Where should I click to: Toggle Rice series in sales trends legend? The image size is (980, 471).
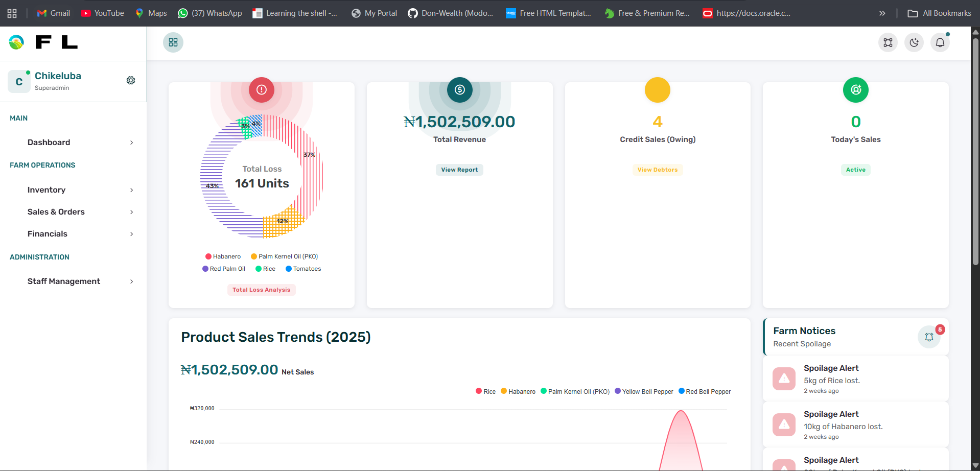(x=485, y=392)
